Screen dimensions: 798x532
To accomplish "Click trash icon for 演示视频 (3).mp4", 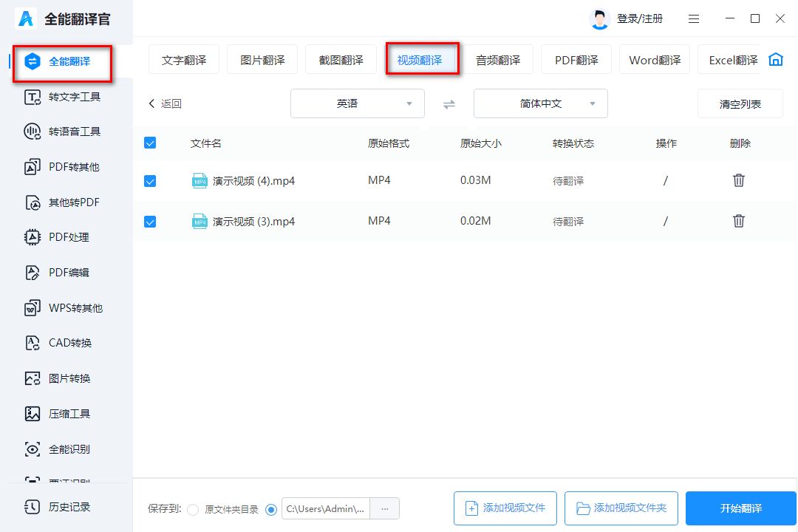I will [738, 221].
